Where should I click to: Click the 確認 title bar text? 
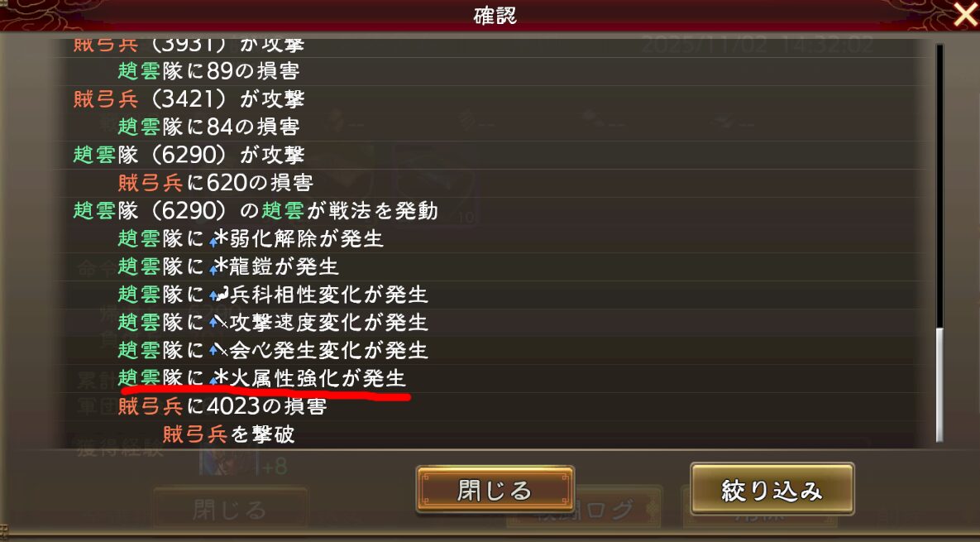pos(495,16)
